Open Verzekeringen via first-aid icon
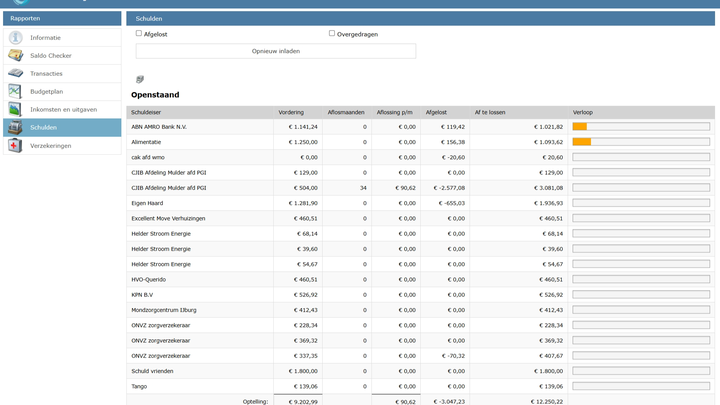Image resolution: width=720 pixels, height=405 pixels. [15, 146]
